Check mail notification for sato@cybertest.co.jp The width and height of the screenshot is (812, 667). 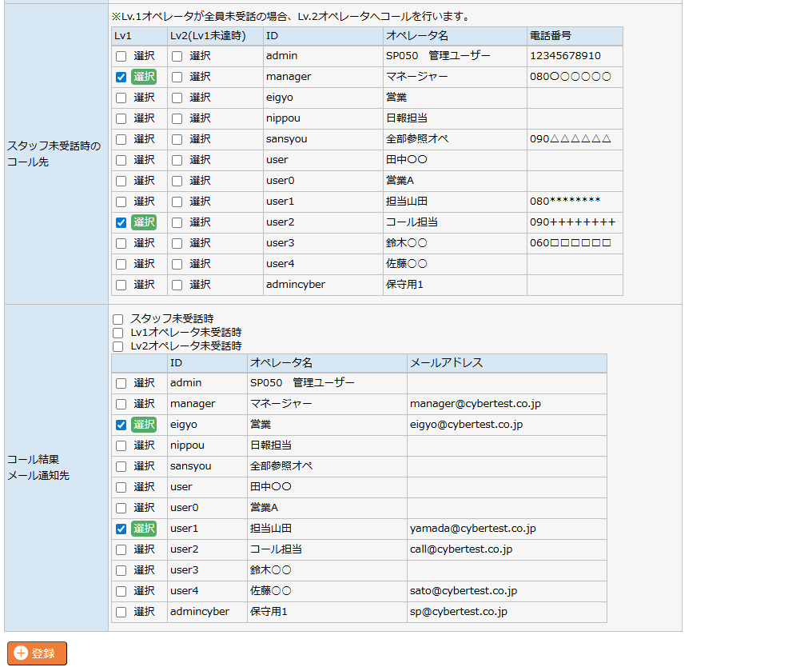121,591
